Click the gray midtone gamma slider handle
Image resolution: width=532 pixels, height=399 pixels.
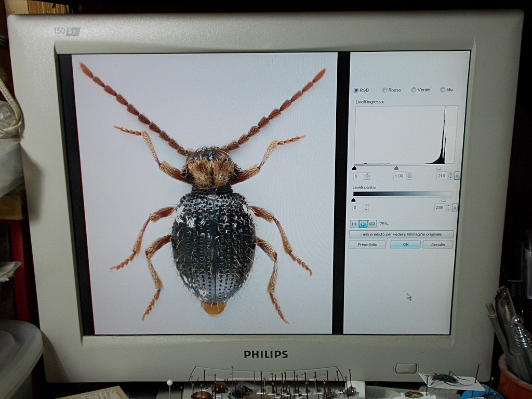pyautogui.click(x=396, y=168)
